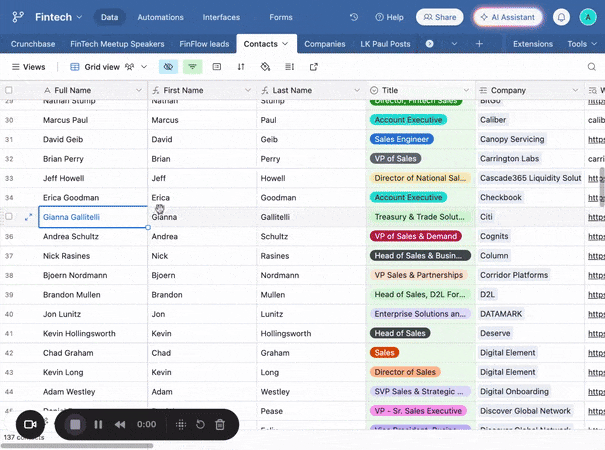Select the Full Name column header
Image resolution: width=605 pixels, height=450 pixels.
click(x=93, y=90)
